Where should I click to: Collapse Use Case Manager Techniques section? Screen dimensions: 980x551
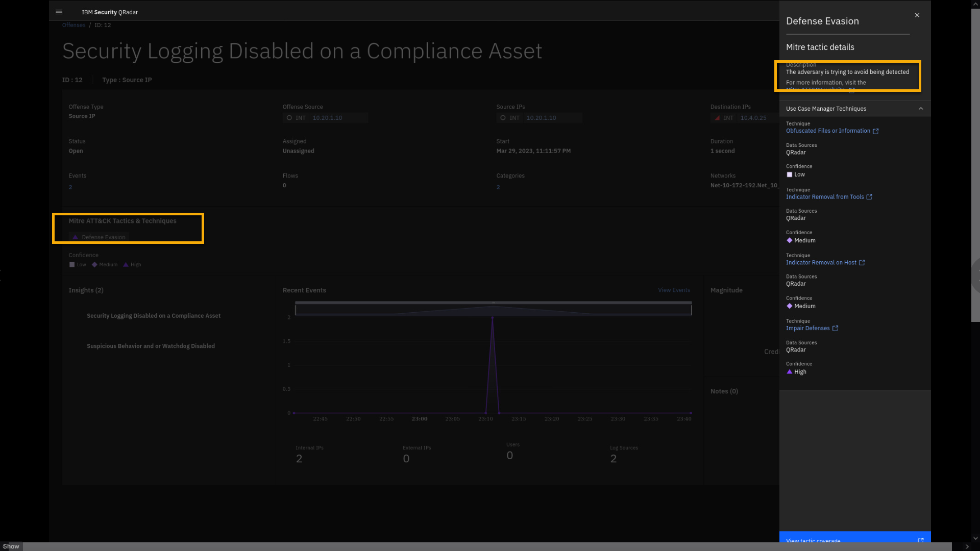[921, 109]
